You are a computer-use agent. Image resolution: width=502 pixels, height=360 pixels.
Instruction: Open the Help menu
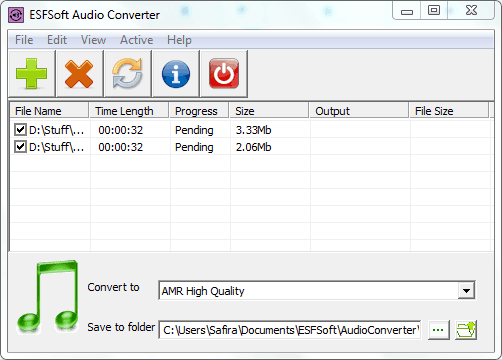(x=179, y=40)
